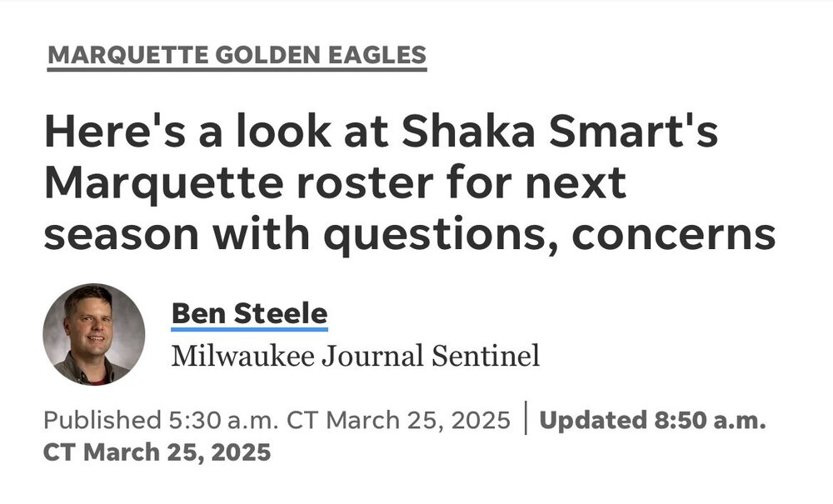Open the Marquette Golden Eagles section link
The width and height of the screenshot is (833, 504).
click(237, 55)
